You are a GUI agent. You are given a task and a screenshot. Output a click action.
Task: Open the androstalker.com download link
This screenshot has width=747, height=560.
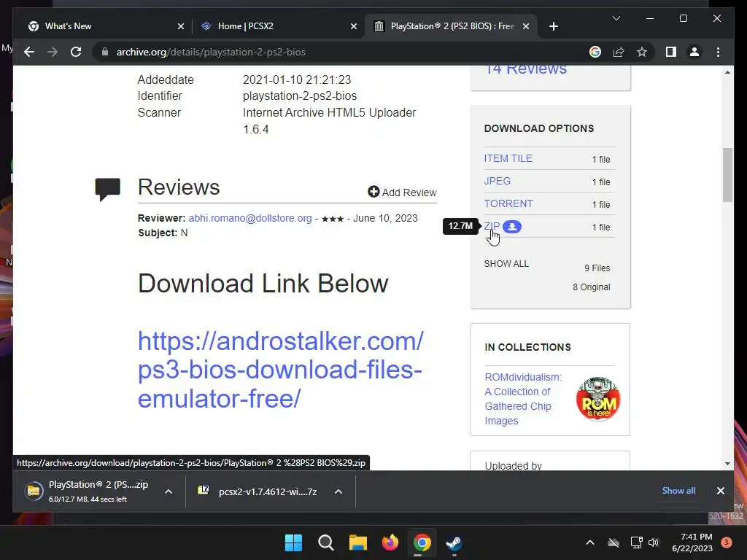pos(280,370)
